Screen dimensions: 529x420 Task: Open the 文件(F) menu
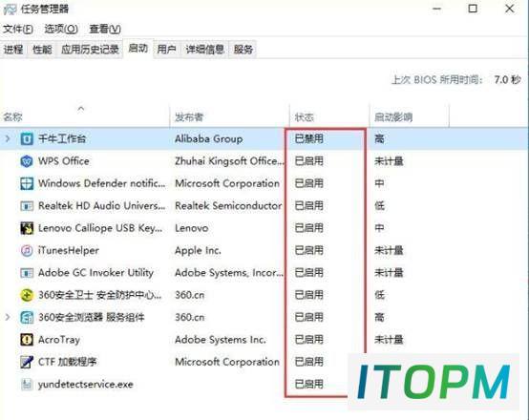click(x=18, y=29)
